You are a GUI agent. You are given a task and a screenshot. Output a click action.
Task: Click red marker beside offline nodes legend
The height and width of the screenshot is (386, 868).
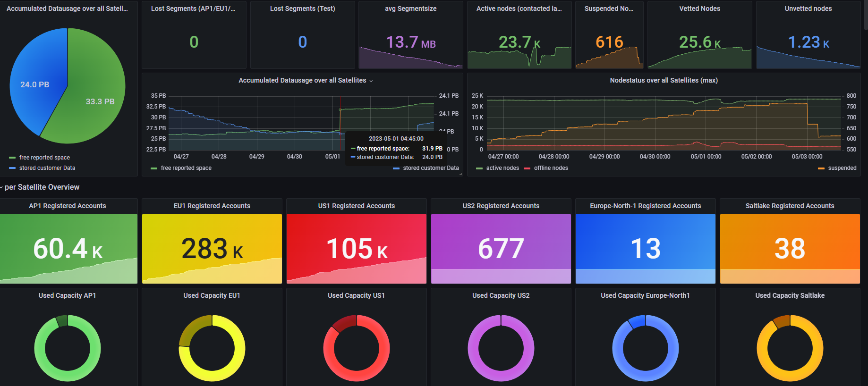(x=527, y=168)
